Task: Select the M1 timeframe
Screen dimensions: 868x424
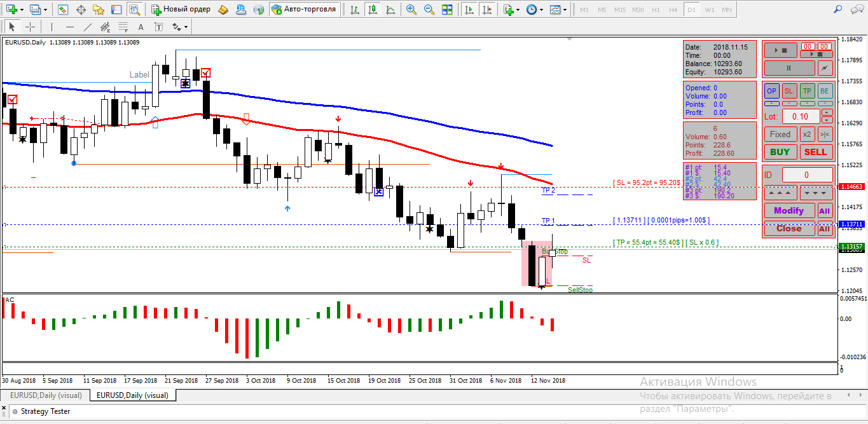Action: click(584, 10)
